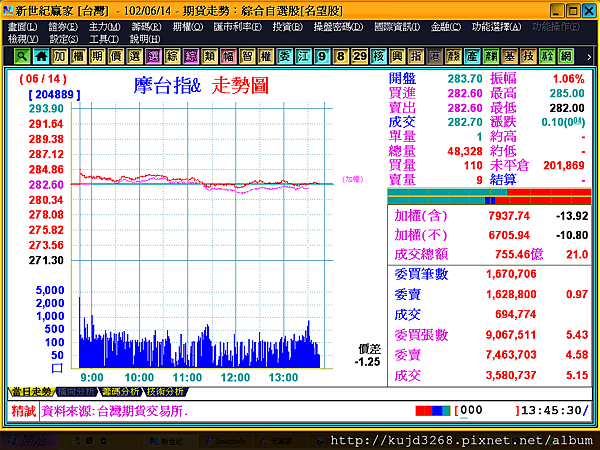The width and height of the screenshot is (600, 450).
Task: Click the cyan 江 toolbar icon
Action: click(x=303, y=56)
